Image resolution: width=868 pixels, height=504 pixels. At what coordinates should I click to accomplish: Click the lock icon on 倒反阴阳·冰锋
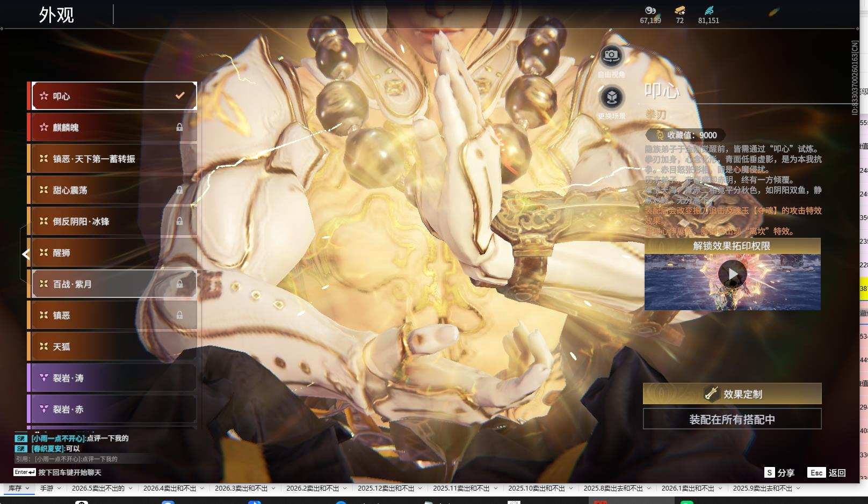pyautogui.click(x=179, y=221)
